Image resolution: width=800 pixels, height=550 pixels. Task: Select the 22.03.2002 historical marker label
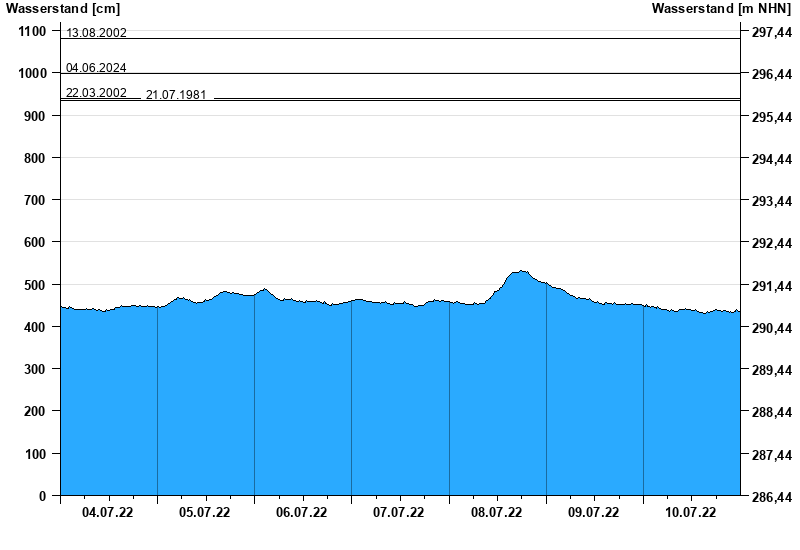[x=96, y=93]
